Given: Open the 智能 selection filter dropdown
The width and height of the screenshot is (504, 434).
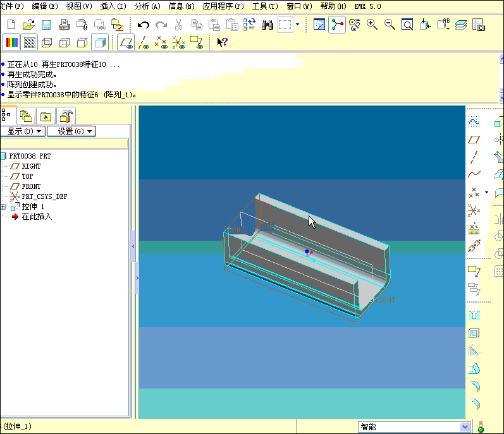Looking at the screenshot, I should (465, 427).
